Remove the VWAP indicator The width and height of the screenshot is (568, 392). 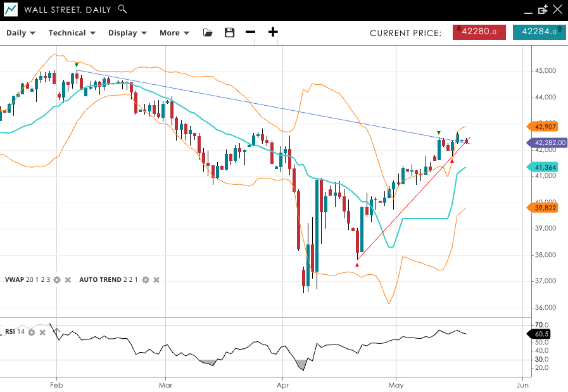pos(68,280)
